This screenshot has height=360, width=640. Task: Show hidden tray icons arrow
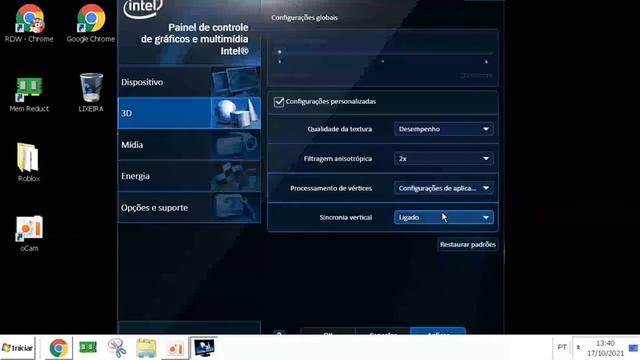[578, 347]
